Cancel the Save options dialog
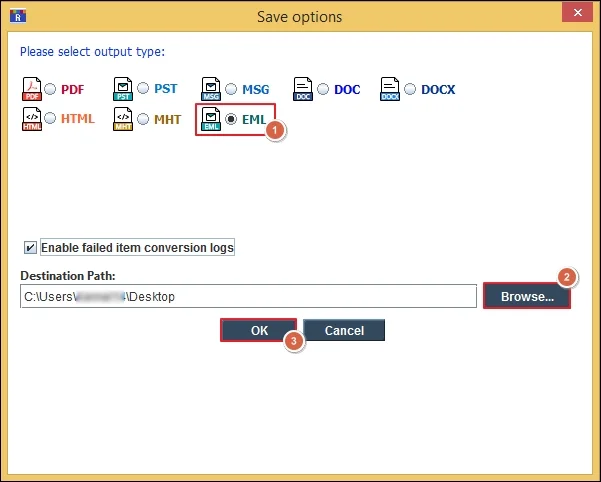The image size is (601, 482). [x=344, y=330]
